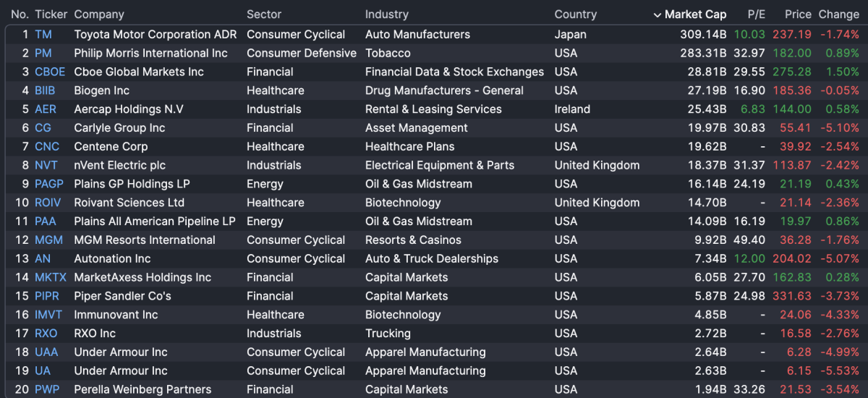Open the TM ticker link
The height and width of the screenshot is (398, 868).
click(x=43, y=35)
